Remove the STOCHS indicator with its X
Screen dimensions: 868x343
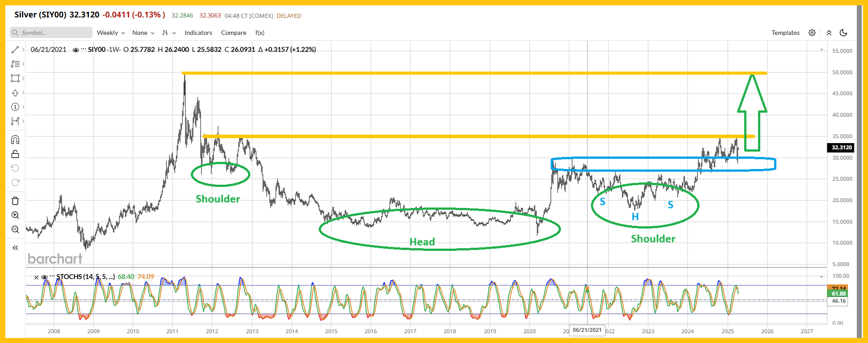tap(37, 277)
